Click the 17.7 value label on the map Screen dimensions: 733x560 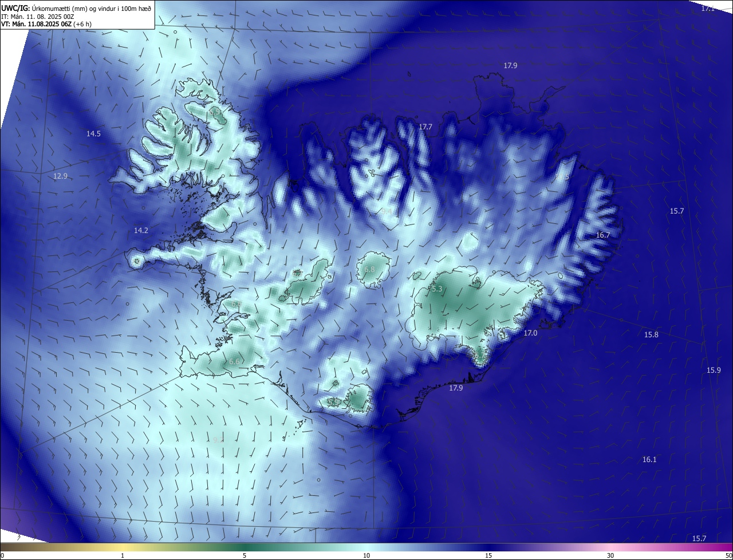click(425, 127)
